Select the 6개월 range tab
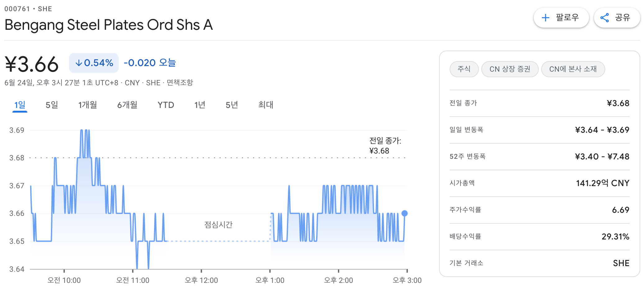 127,105
